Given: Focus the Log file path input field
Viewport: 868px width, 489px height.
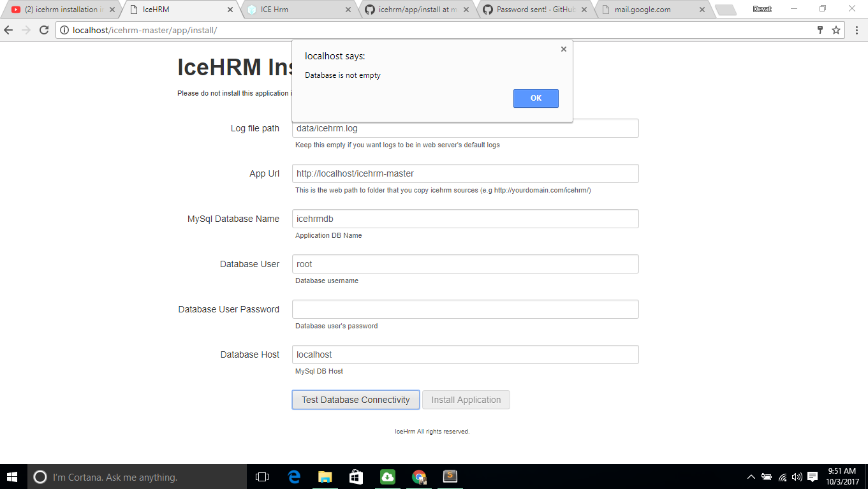Looking at the screenshot, I should click(466, 128).
